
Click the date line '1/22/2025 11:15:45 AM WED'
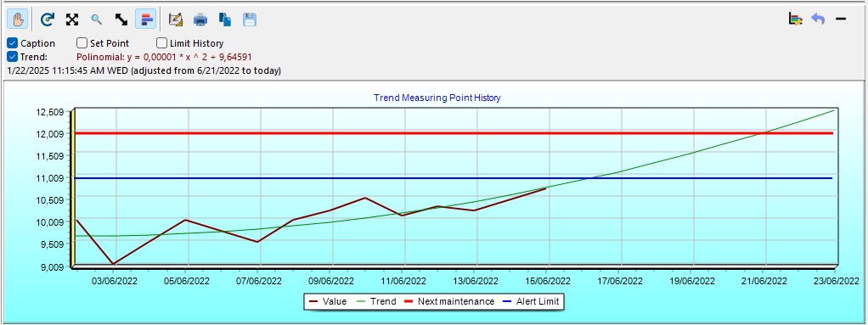tap(67, 70)
